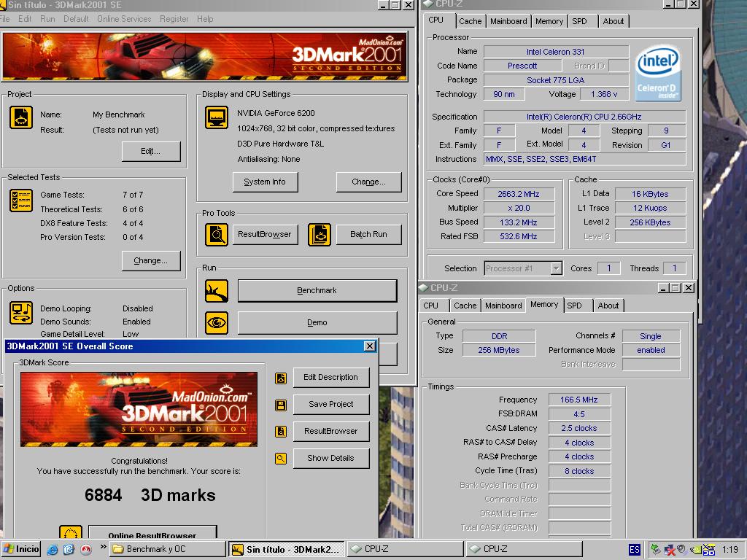Click the Demo button
This screenshot has width=747, height=560.
tap(317, 323)
